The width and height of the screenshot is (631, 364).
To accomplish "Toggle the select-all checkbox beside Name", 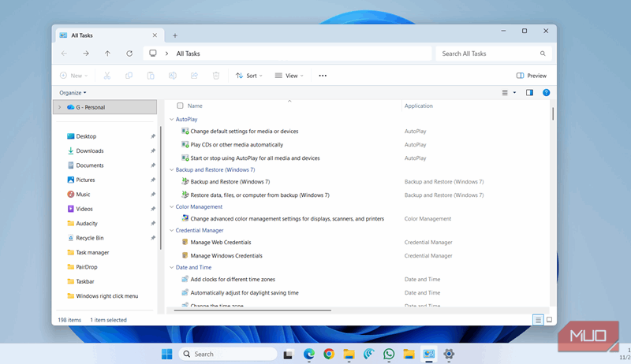I will [180, 106].
